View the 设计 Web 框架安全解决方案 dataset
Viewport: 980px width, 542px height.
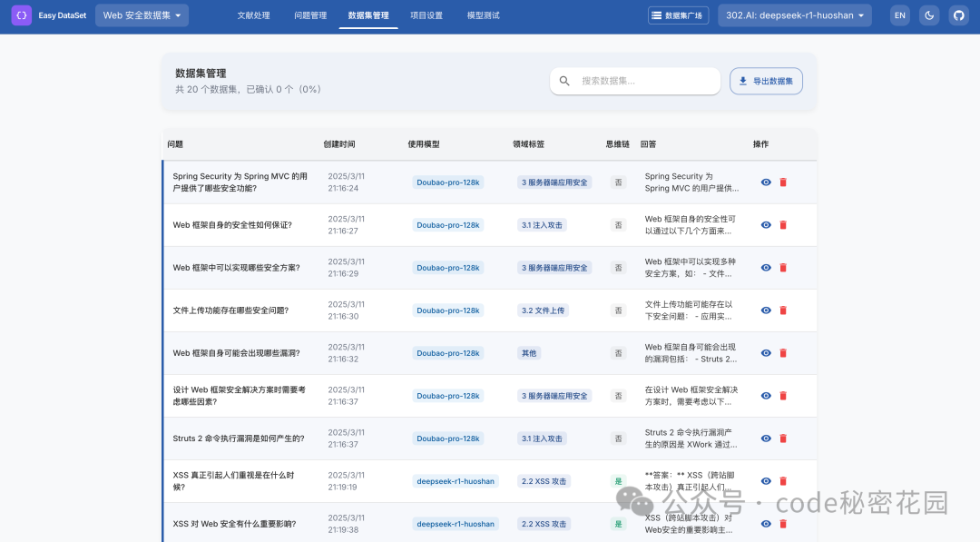tap(766, 396)
